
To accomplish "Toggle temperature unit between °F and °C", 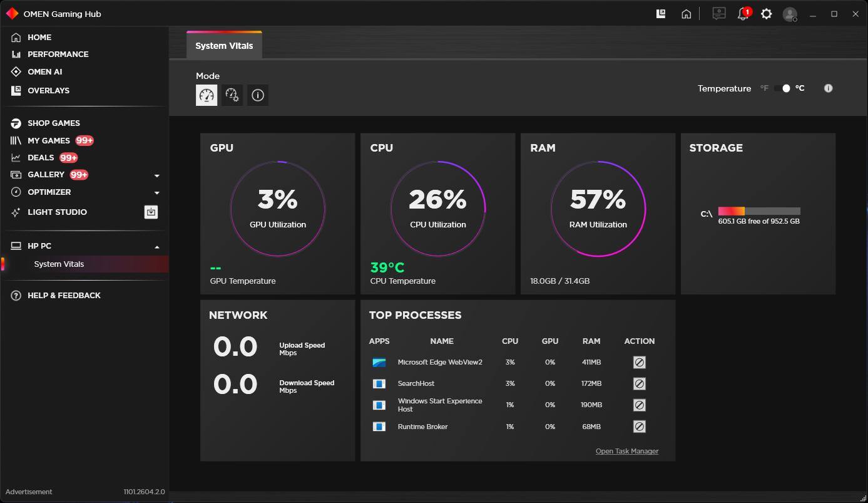I will (782, 88).
